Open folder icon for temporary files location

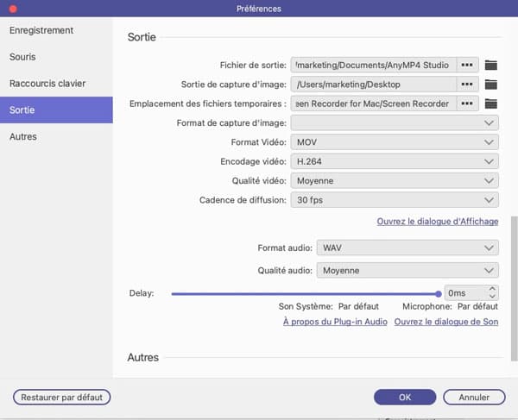pyautogui.click(x=491, y=103)
